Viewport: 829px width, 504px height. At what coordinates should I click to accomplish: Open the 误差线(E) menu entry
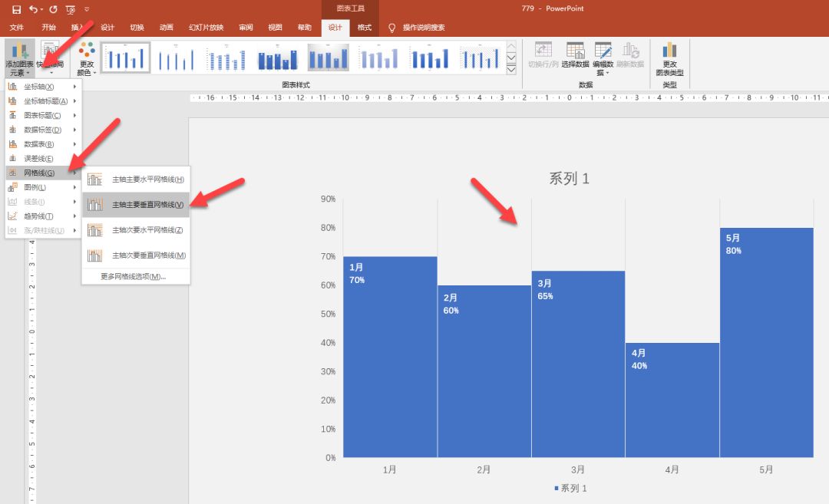pos(42,159)
